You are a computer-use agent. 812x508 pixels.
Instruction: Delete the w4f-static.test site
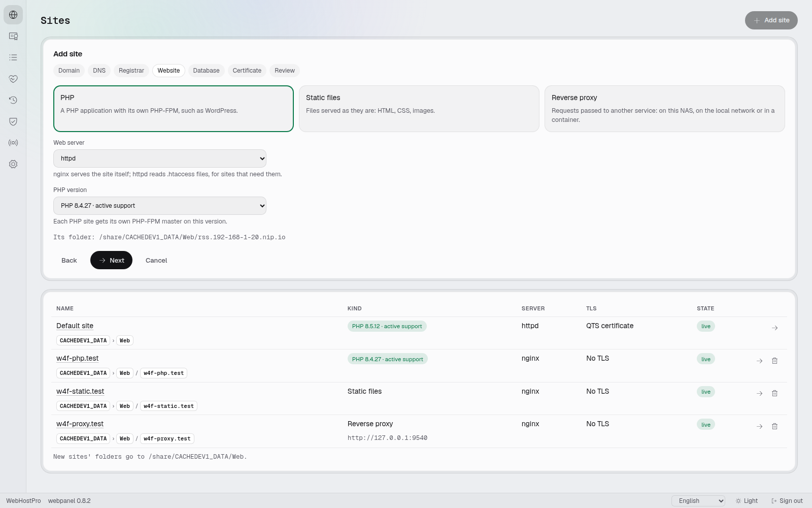774,393
